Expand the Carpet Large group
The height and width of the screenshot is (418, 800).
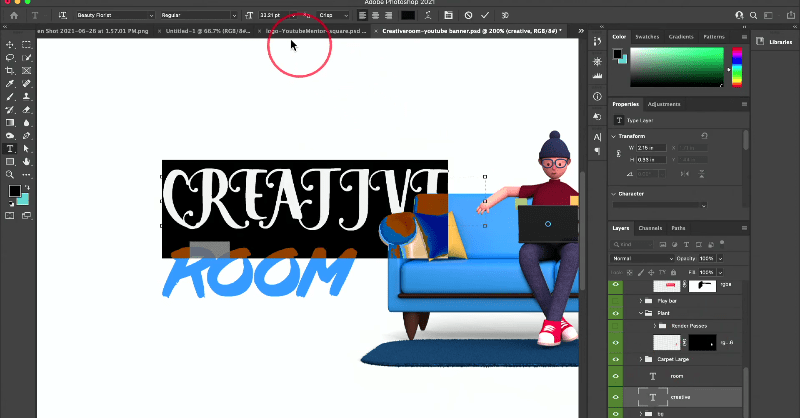point(641,359)
